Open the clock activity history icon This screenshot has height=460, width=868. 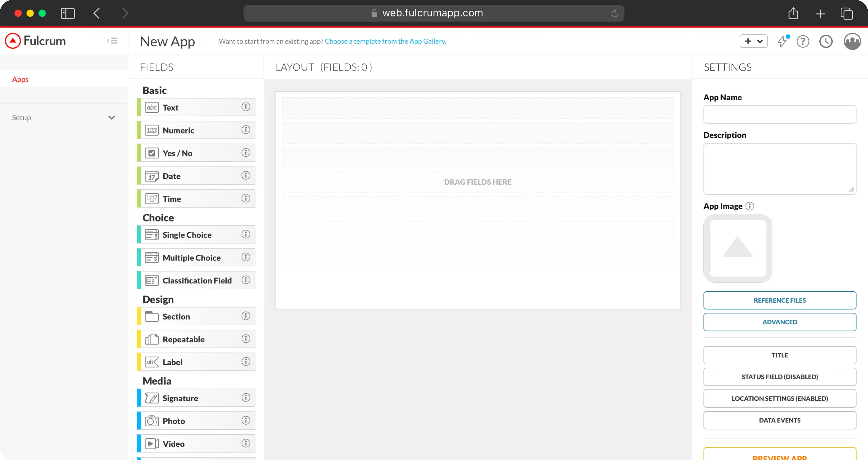coord(826,42)
